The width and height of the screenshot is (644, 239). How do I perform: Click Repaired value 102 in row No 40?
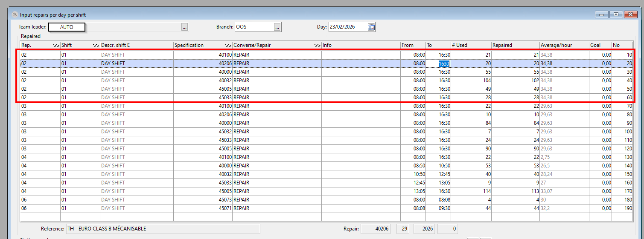coord(515,81)
